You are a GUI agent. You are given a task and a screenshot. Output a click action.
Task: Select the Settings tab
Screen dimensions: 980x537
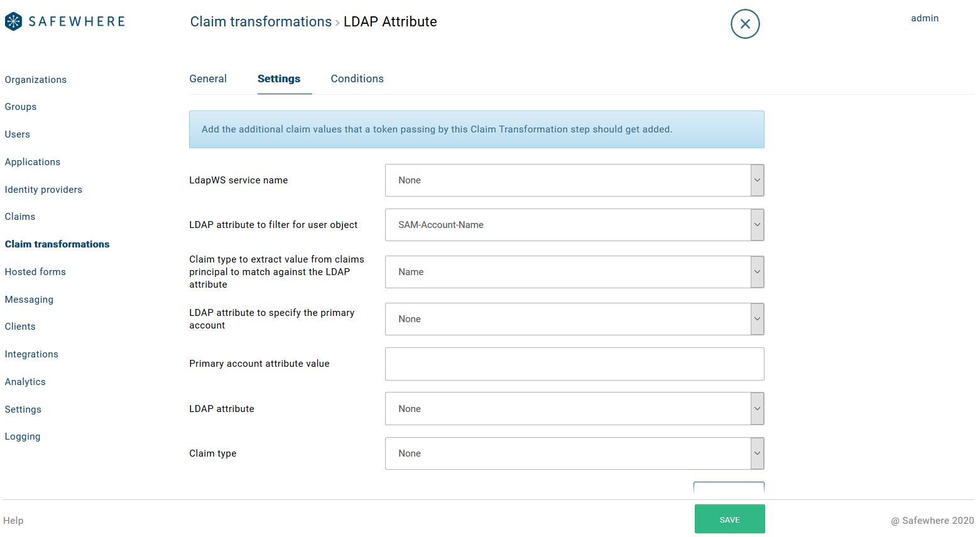point(279,79)
